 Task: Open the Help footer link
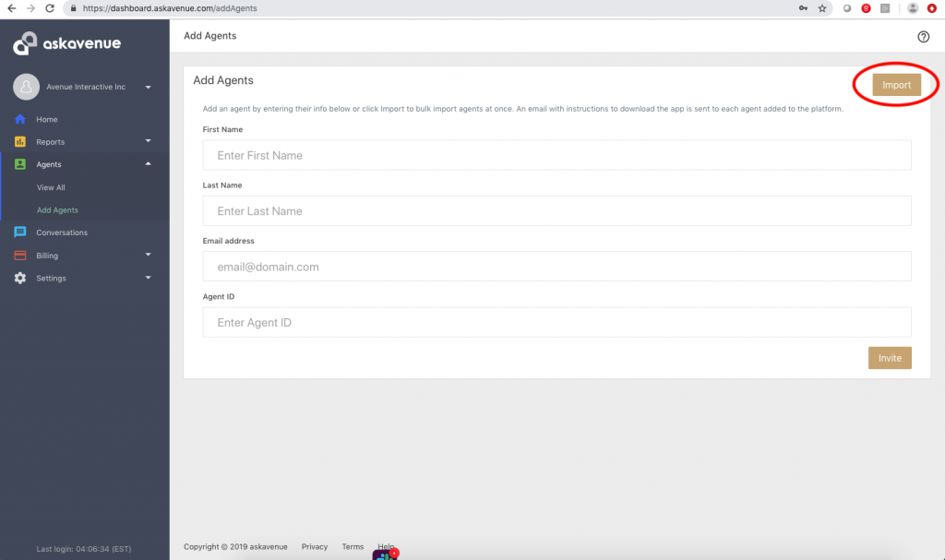386,547
